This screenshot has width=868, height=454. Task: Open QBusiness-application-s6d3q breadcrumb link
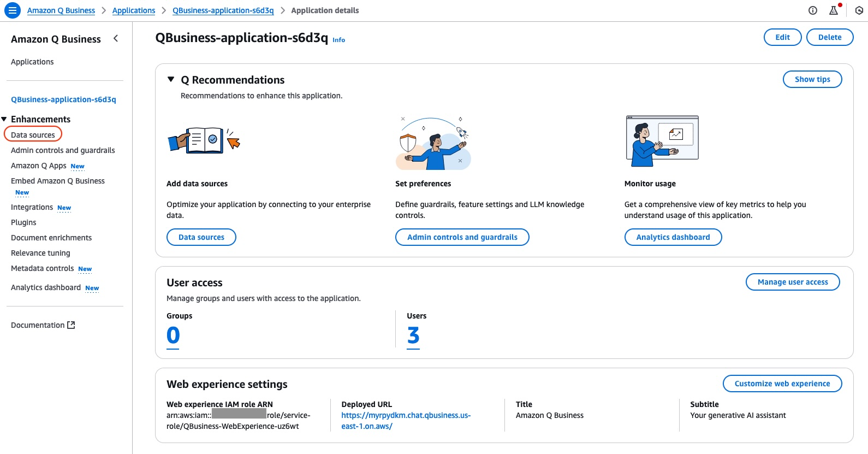(x=223, y=10)
